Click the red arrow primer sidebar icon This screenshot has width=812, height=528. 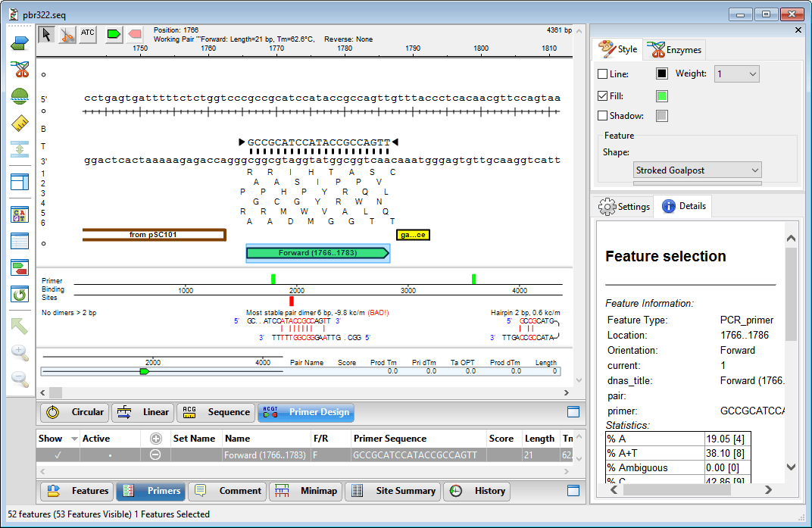[20, 268]
